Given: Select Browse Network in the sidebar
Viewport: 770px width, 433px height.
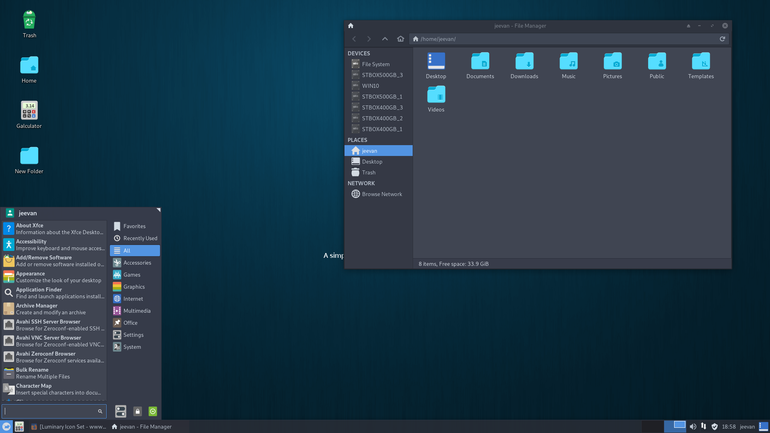Looking at the screenshot, I should click(378, 194).
